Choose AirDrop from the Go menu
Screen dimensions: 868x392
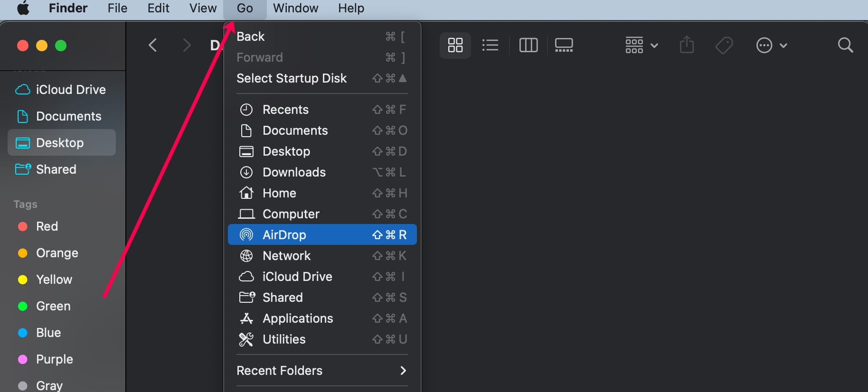[322, 235]
